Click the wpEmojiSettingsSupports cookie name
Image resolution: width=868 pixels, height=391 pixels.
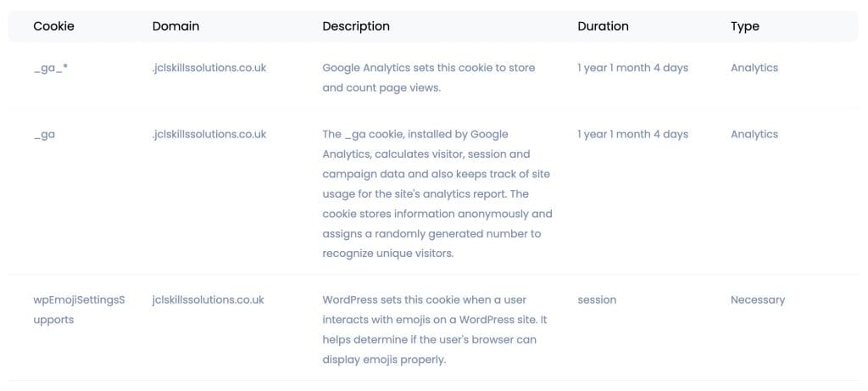tap(78, 310)
